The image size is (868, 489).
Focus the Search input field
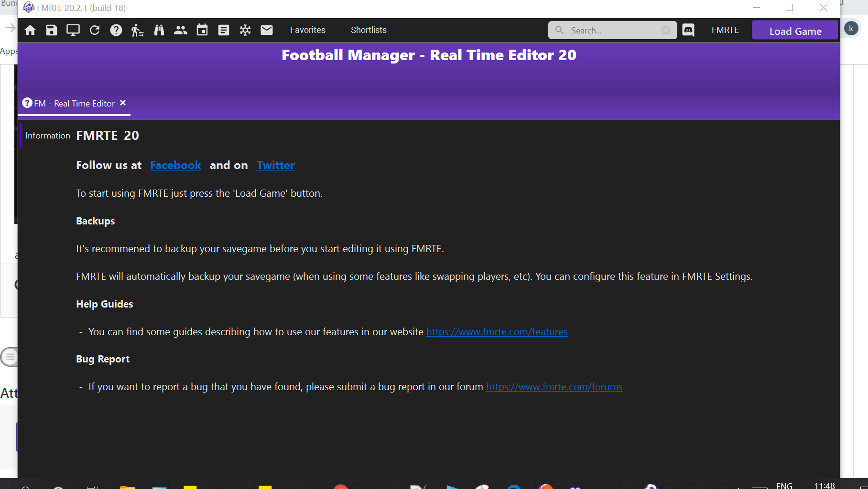tap(614, 30)
